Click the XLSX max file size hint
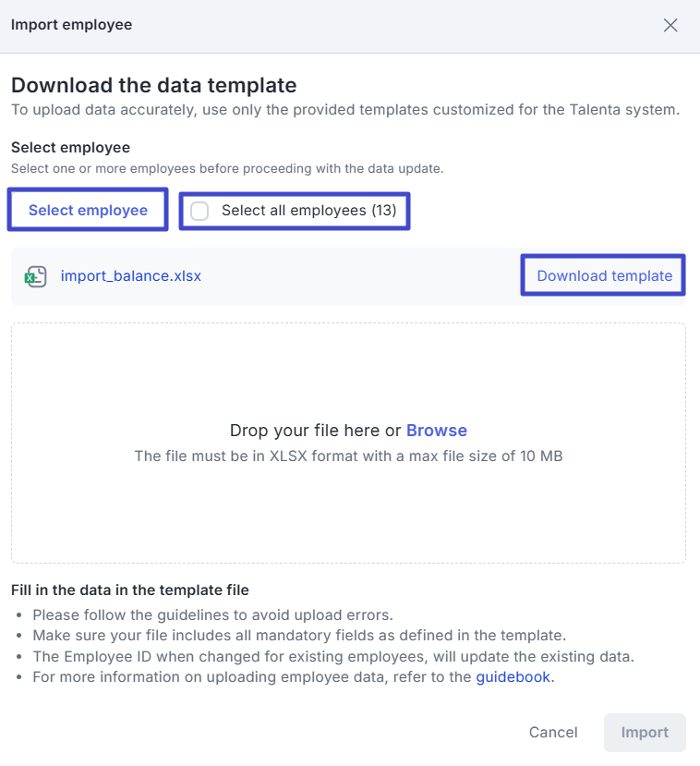 click(348, 456)
